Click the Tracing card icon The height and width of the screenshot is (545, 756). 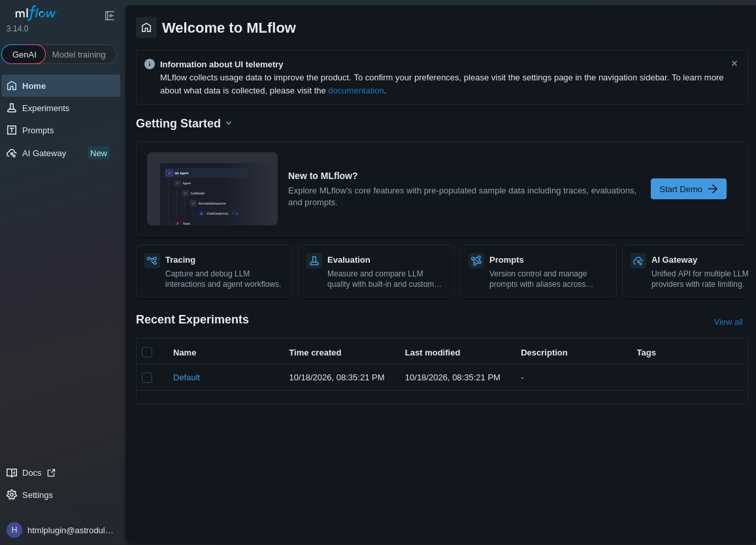point(152,261)
